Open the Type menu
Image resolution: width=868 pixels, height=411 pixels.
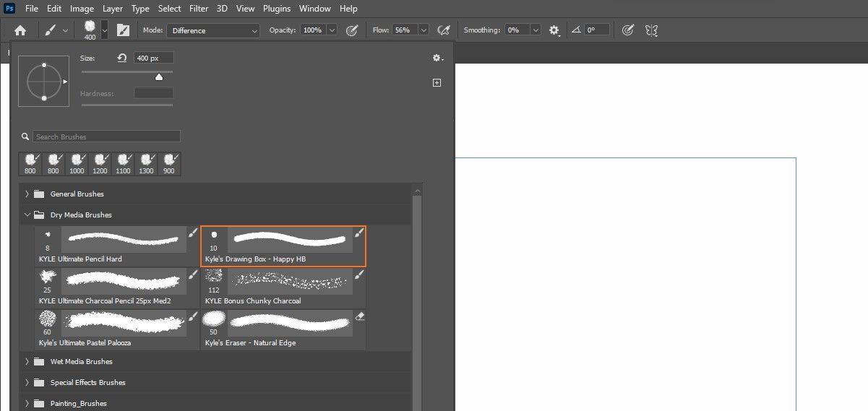140,9
